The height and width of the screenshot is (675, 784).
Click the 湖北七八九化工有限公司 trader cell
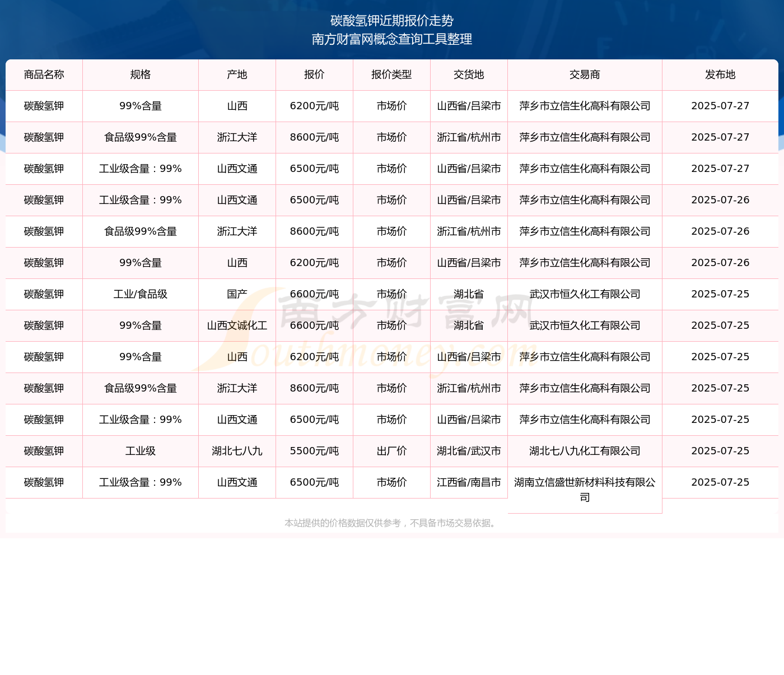click(585, 451)
